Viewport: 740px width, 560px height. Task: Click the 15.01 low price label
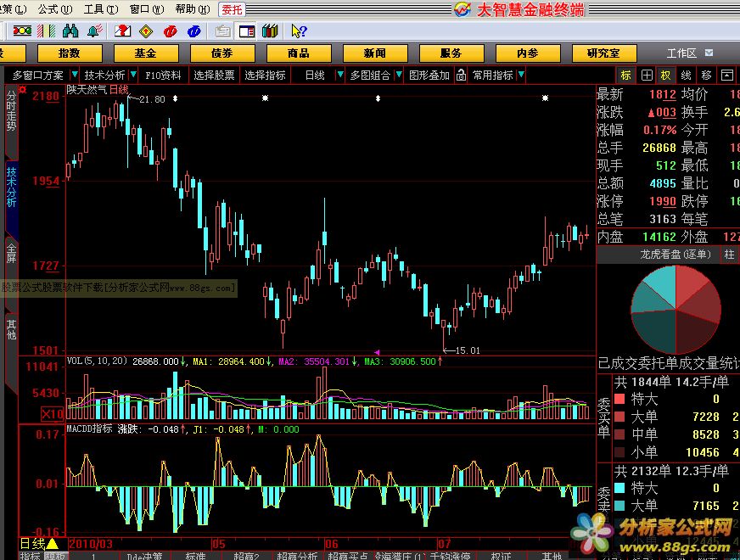pyautogui.click(x=468, y=350)
